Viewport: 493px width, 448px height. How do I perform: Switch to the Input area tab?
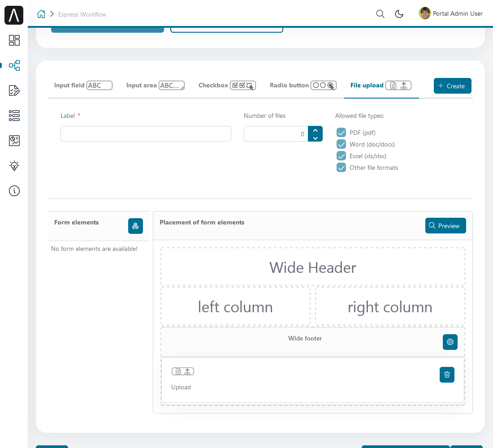pyautogui.click(x=156, y=86)
